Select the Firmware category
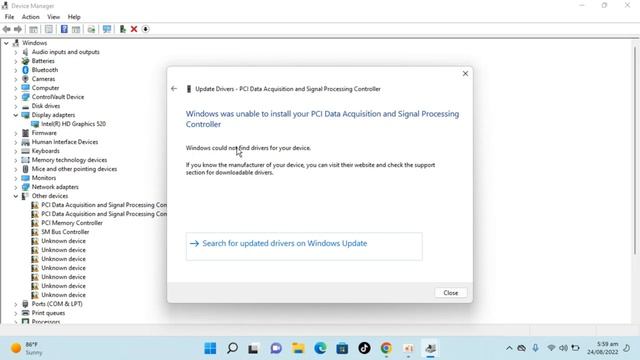The image size is (640, 360). [x=44, y=133]
